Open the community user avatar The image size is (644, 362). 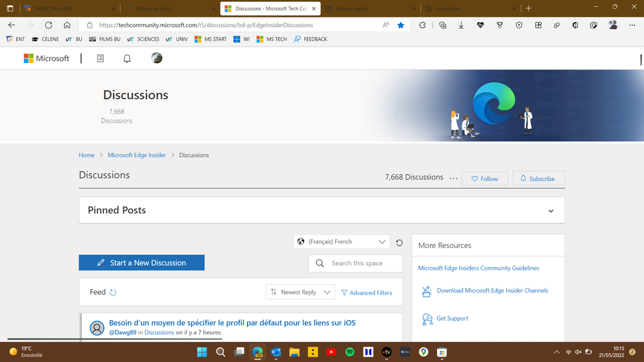pos(157,58)
